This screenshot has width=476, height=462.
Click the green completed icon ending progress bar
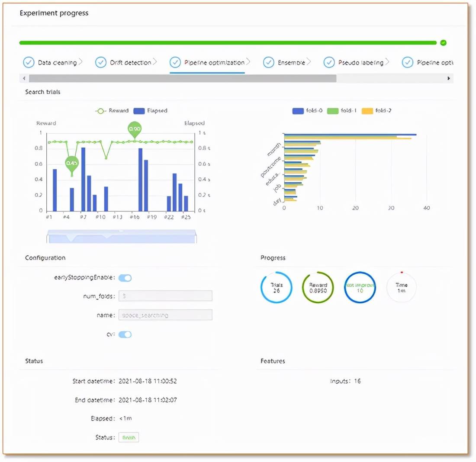pyautogui.click(x=443, y=43)
